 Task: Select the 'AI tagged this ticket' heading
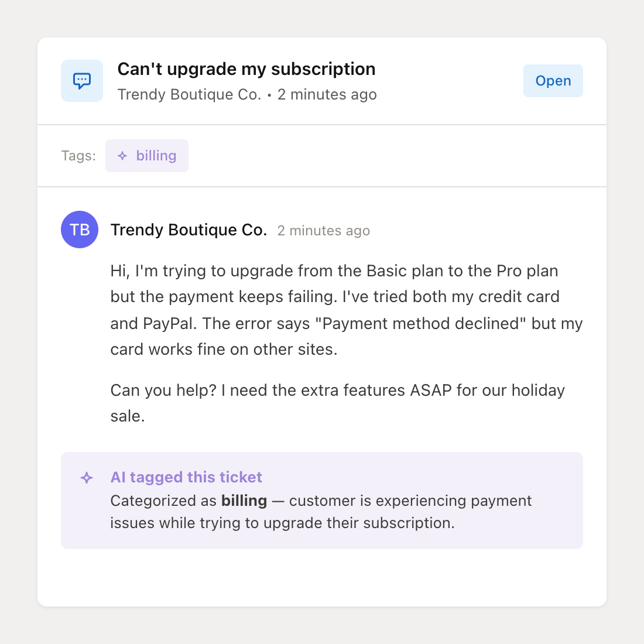point(186,477)
